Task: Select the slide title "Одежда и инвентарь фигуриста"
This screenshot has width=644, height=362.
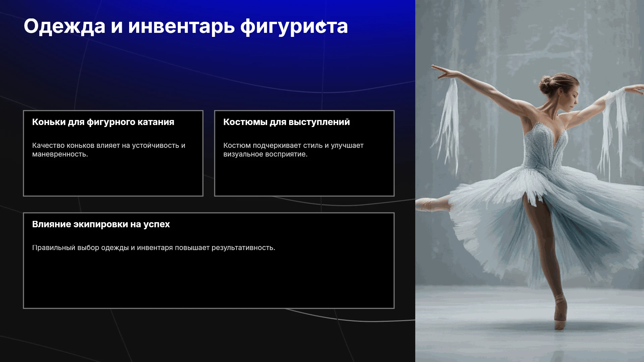Action: [185, 26]
